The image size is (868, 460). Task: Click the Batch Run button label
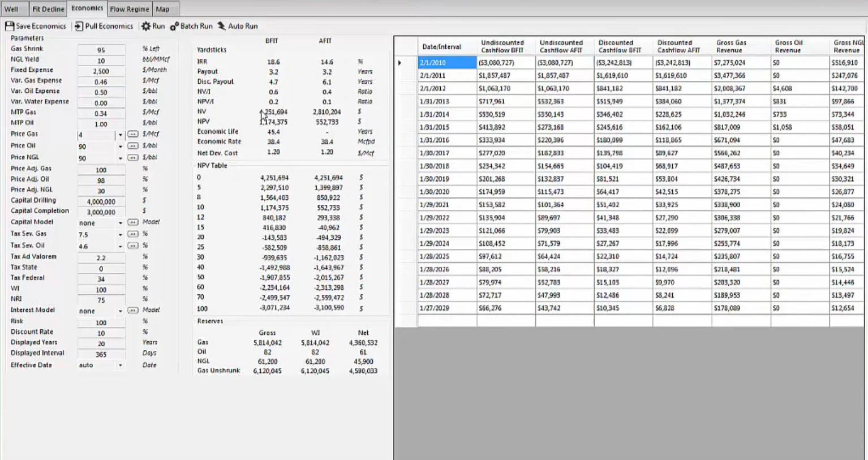pyautogui.click(x=196, y=26)
